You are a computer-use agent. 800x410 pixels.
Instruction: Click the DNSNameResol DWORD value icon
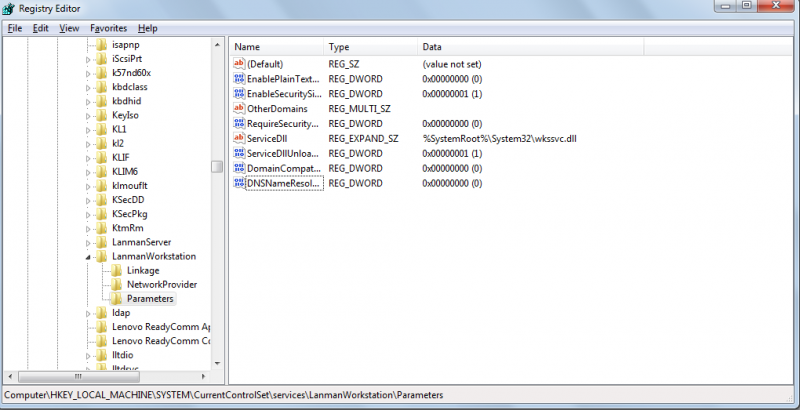239,183
